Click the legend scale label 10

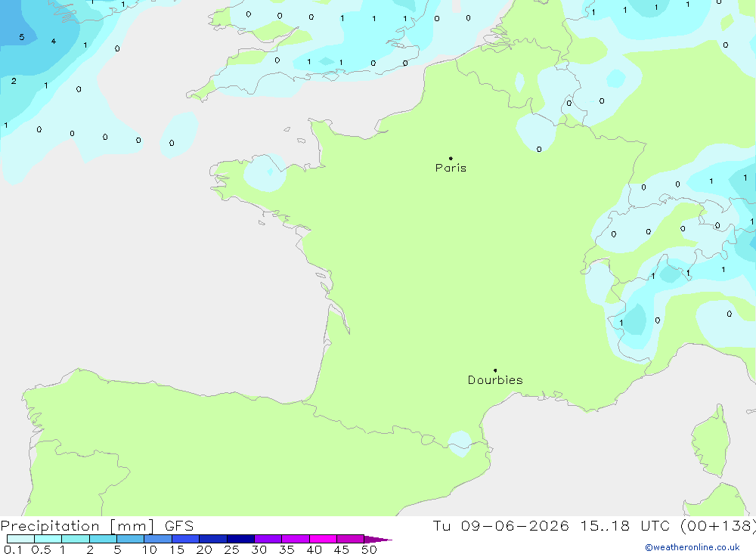[x=150, y=549]
